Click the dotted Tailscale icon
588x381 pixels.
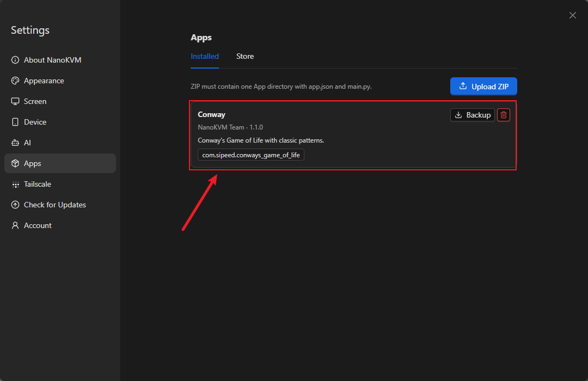coord(15,184)
